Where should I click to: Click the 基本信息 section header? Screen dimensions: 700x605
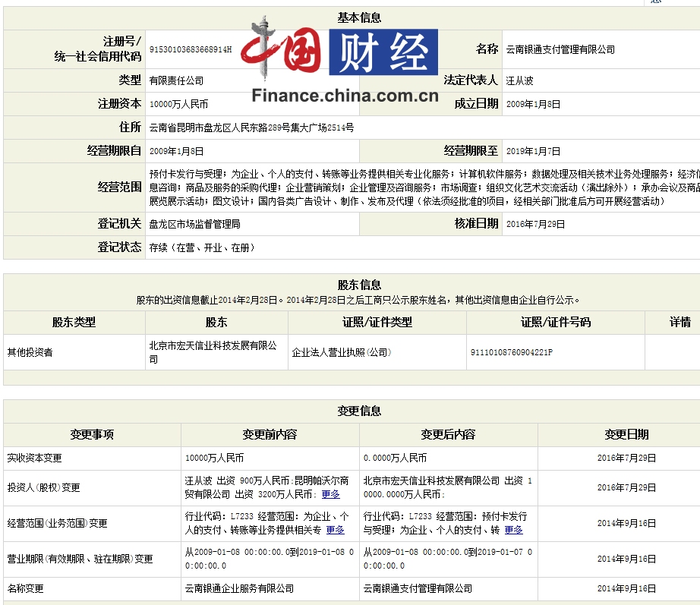[x=359, y=18]
